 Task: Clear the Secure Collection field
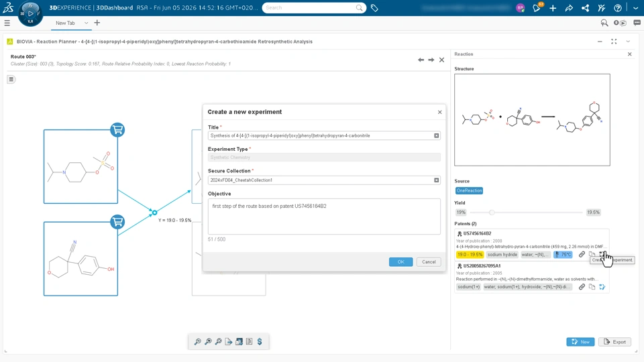click(x=437, y=180)
